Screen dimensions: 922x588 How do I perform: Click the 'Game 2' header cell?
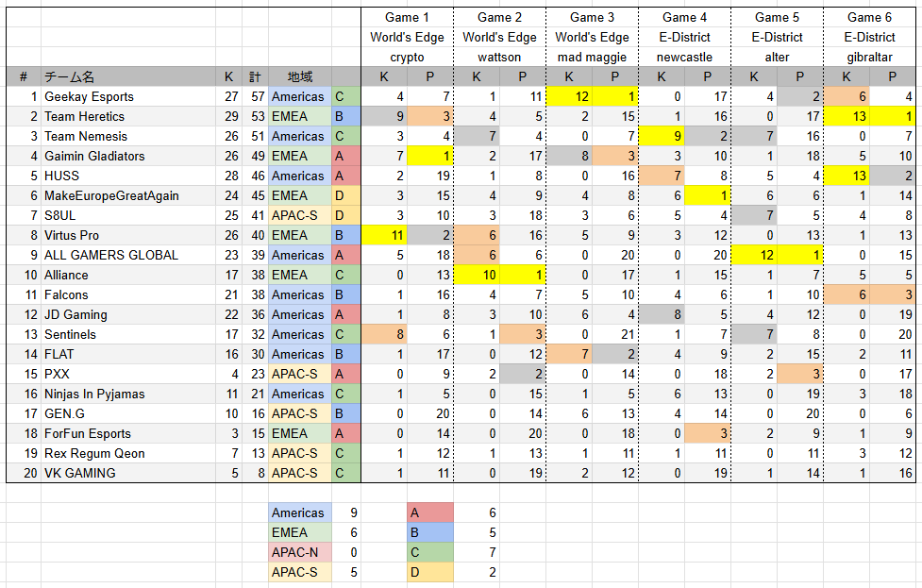coord(499,18)
